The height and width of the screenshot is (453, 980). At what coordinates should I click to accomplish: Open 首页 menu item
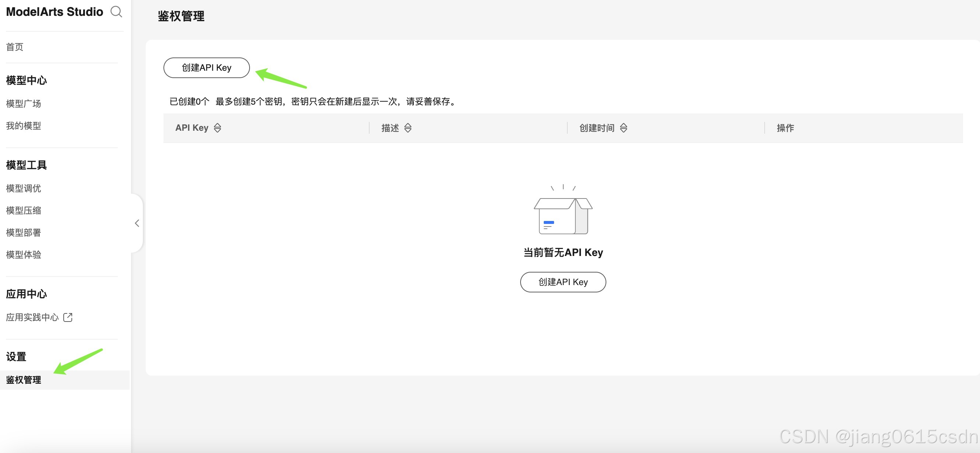point(15,47)
